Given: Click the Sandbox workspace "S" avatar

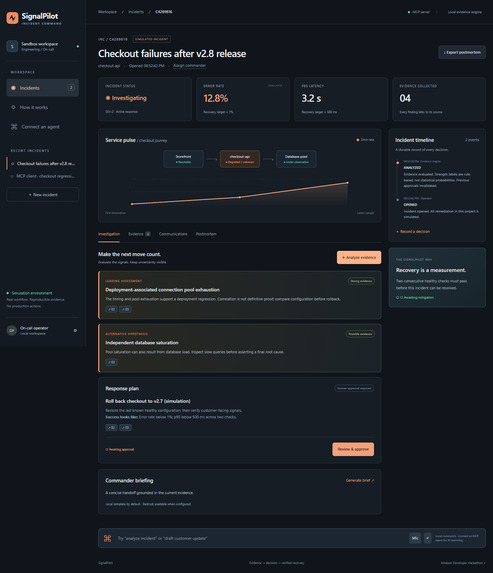Looking at the screenshot, I should pos(12,46).
